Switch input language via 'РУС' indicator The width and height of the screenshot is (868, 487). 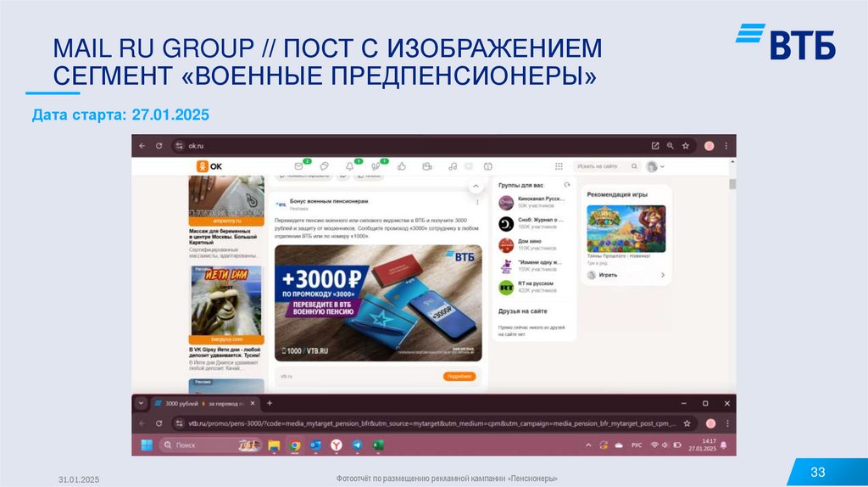[x=637, y=445]
